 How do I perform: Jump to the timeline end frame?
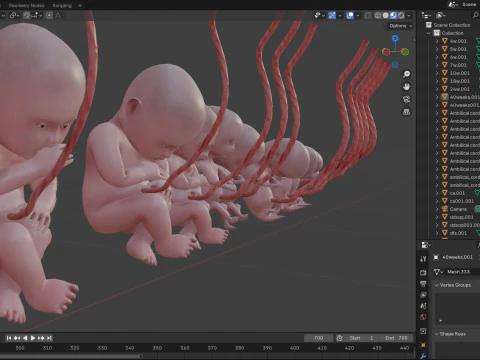click(x=49, y=338)
